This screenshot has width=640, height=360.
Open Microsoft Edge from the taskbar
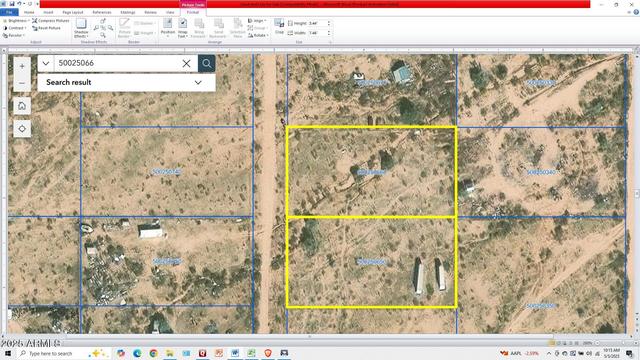pyautogui.click(x=137, y=353)
